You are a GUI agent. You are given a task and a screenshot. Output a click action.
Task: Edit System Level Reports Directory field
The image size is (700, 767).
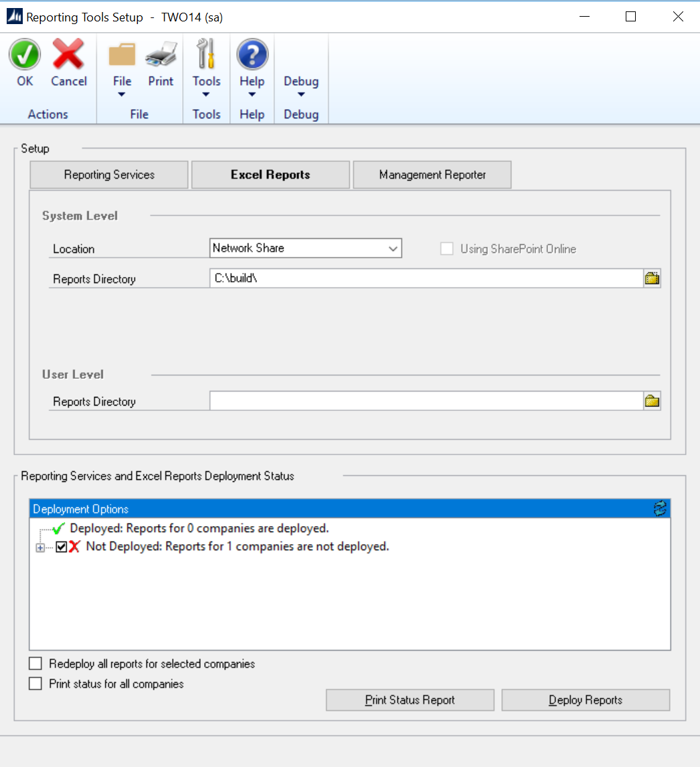426,278
